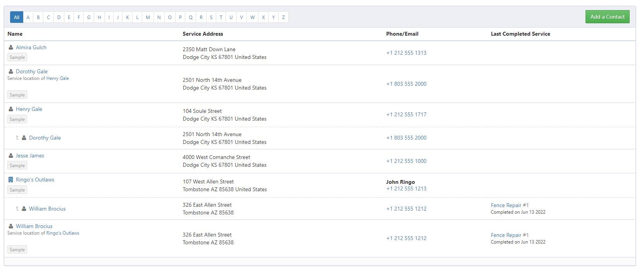Viewport: 644px width, 273px height.
Task: Follow Henry Gale link under Service location of
Action: tap(57, 78)
